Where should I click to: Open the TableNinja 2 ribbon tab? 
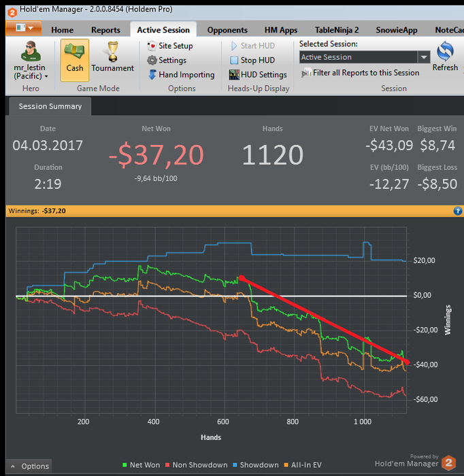point(337,30)
